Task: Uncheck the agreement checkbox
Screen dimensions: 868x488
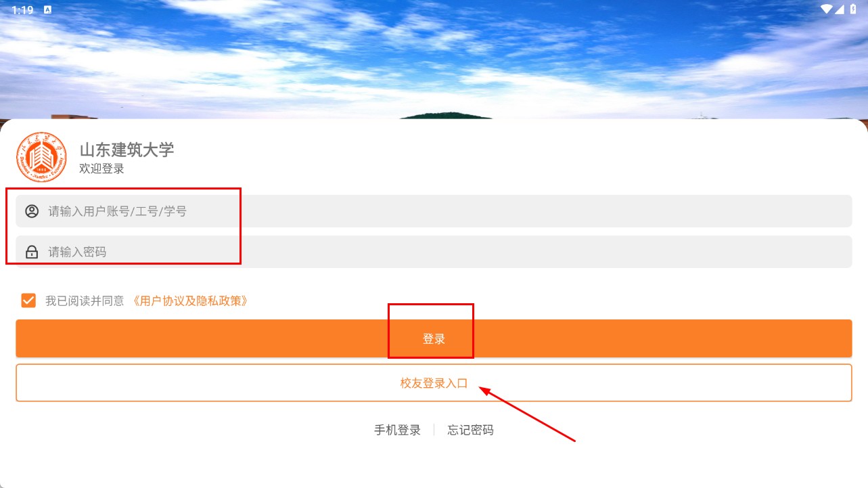Action: click(x=28, y=301)
